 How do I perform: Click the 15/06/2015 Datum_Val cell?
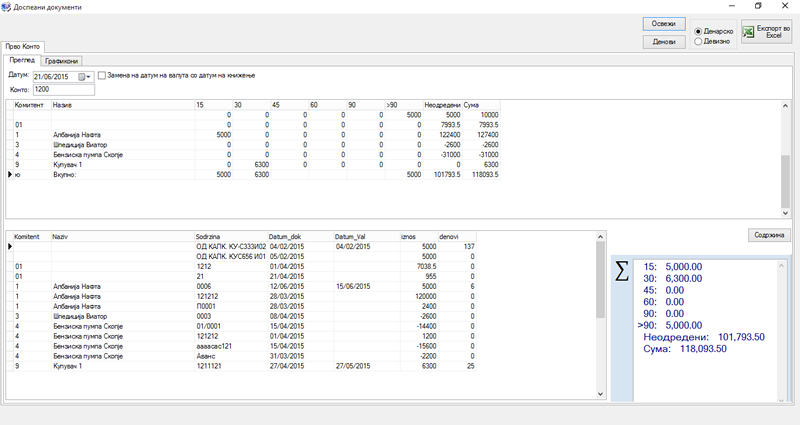click(367, 287)
